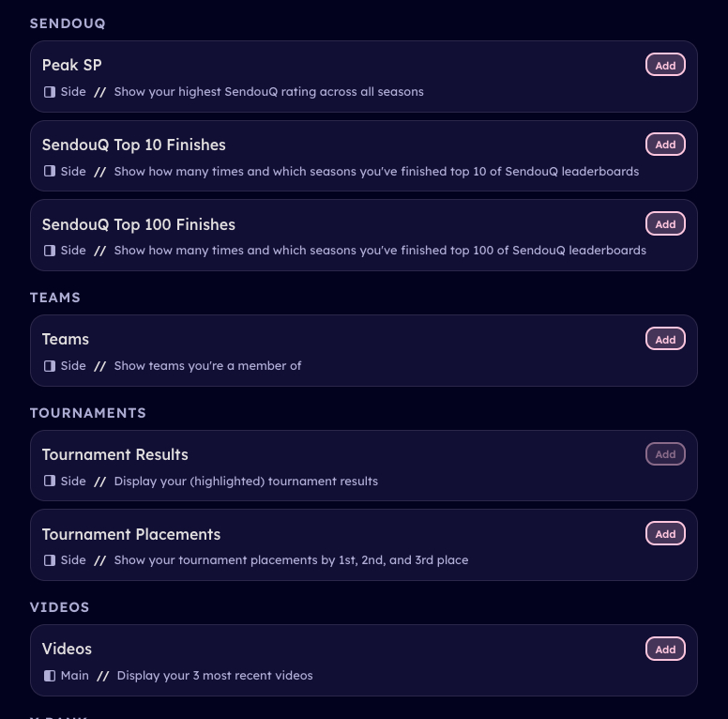728x719 pixels.
Task: Click the Side icon under SendouQ Top 10 Finishes
Action: pyautogui.click(x=50, y=172)
